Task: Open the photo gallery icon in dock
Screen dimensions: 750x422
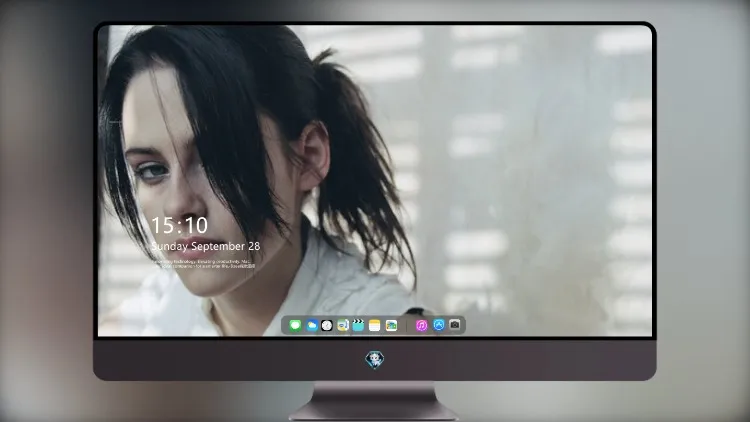Action: (x=391, y=325)
